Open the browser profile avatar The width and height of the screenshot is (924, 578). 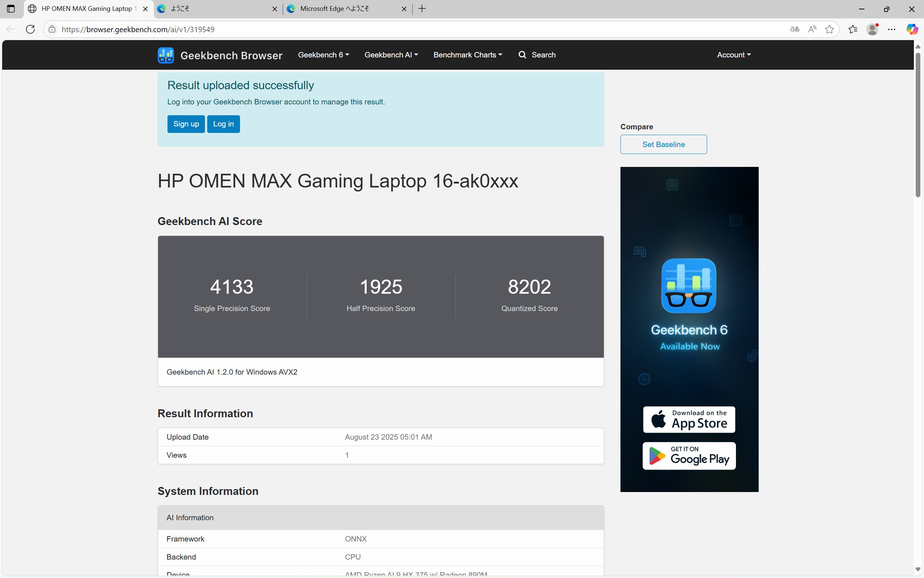[872, 29]
